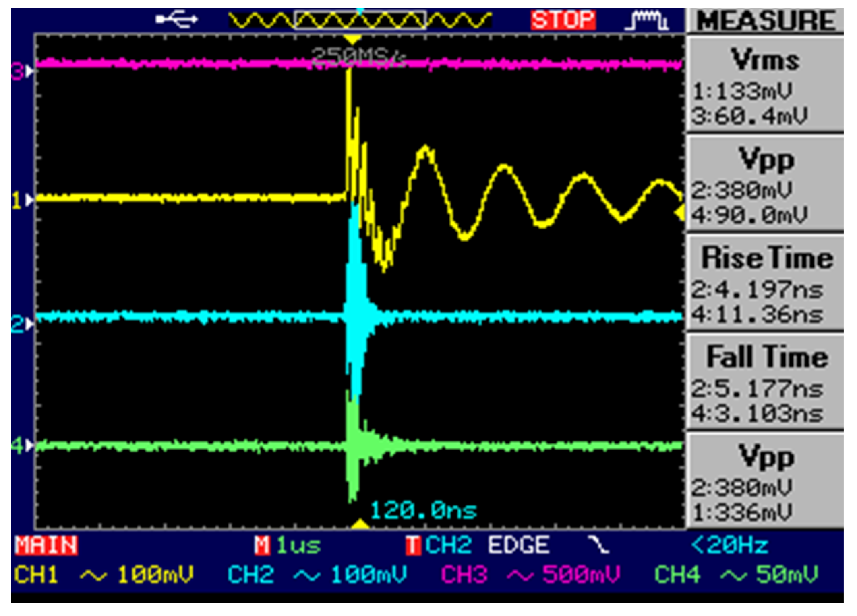Click the falling edge trigger slope icon
Image resolution: width=857 pixels, height=616 pixels.
click(598, 546)
